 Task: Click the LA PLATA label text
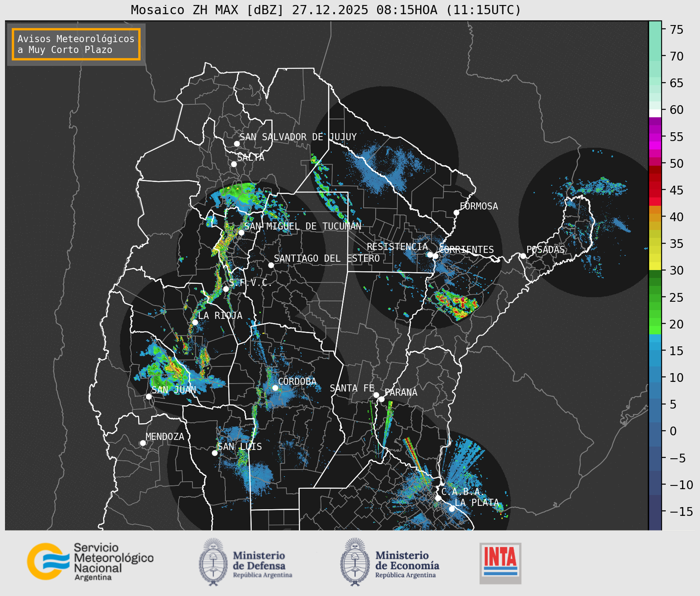(477, 503)
